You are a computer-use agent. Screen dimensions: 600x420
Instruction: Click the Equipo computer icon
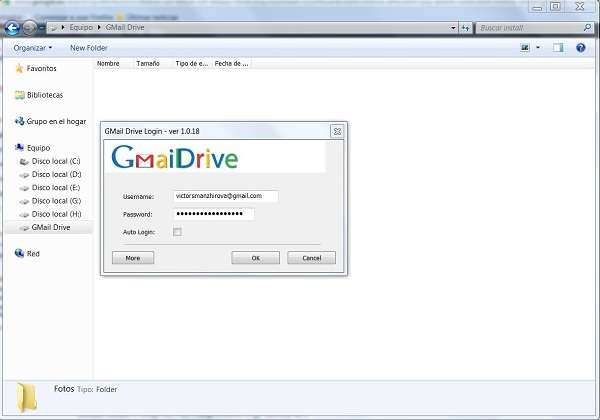pos(19,147)
